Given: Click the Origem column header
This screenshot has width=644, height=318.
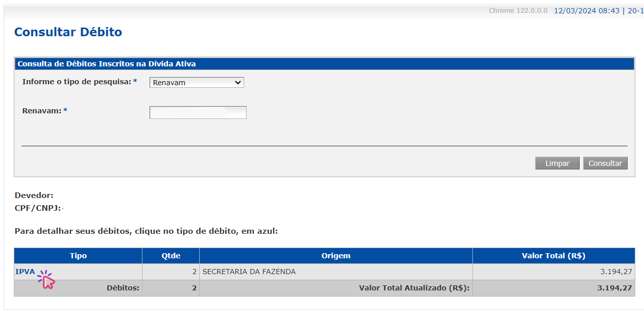Looking at the screenshot, I should tap(336, 256).
